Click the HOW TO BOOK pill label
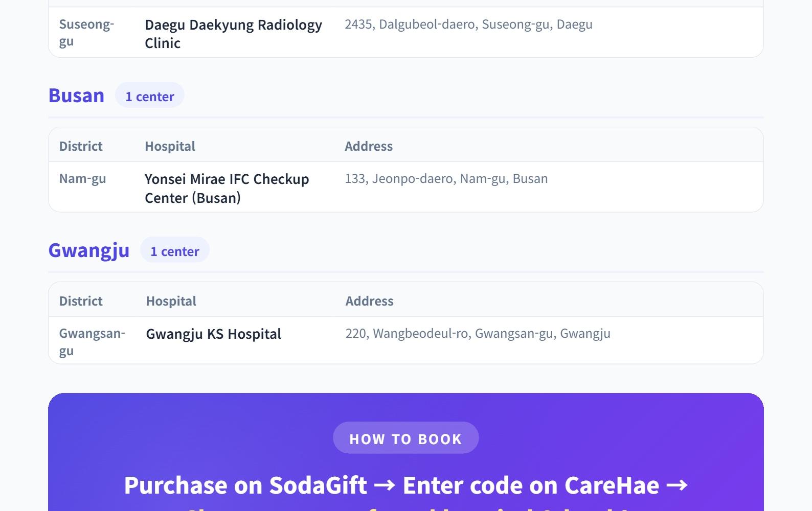 (405, 438)
